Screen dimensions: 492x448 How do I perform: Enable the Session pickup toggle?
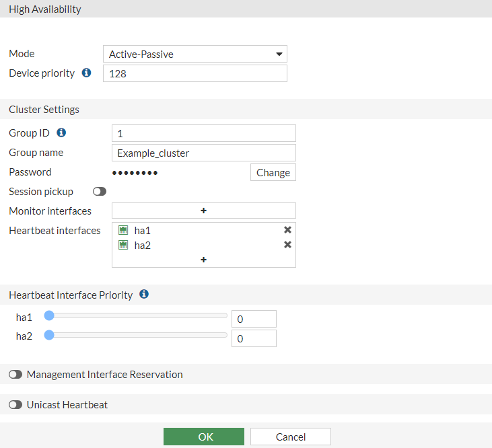(x=100, y=192)
